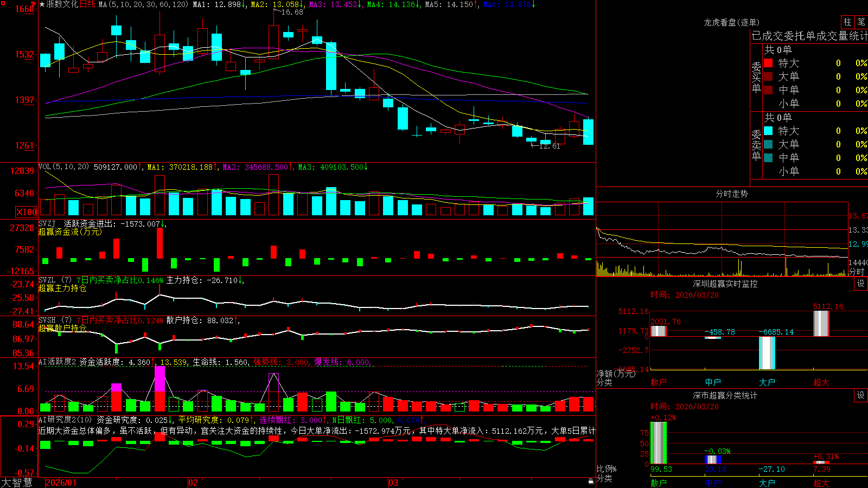Click the 5112.16 超大 bar in the monitor chart
The image size is (868, 488).
[x=821, y=323]
